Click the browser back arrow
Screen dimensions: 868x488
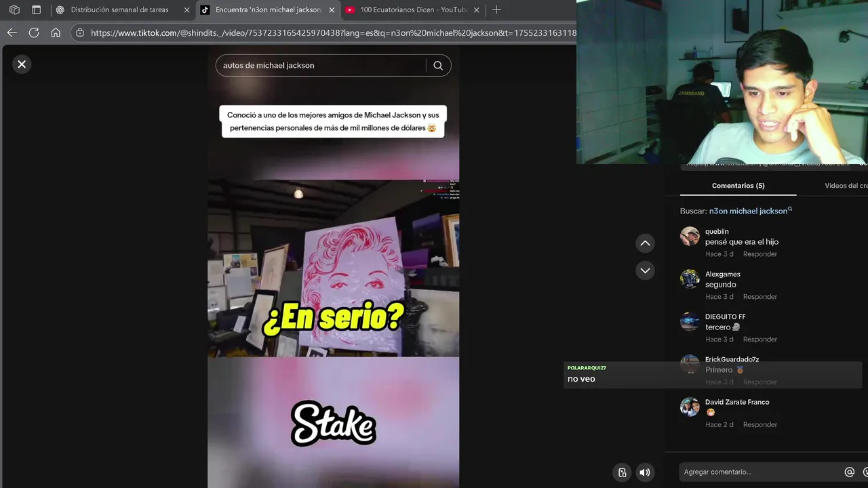12,33
